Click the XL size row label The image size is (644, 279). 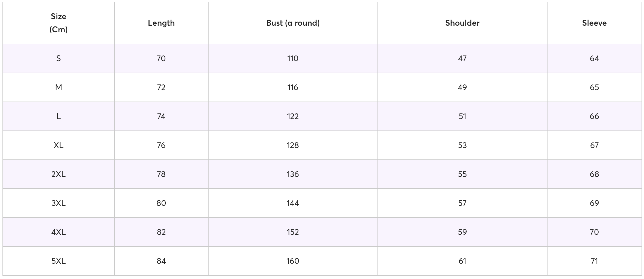pyautogui.click(x=58, y=145)
